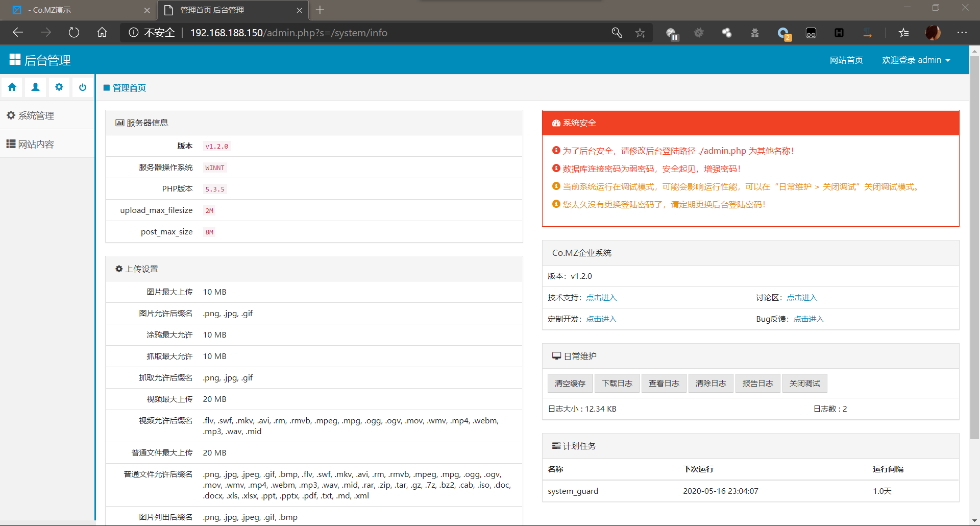Open 系统管理 menu in sidebar

(x=47, y=115)
